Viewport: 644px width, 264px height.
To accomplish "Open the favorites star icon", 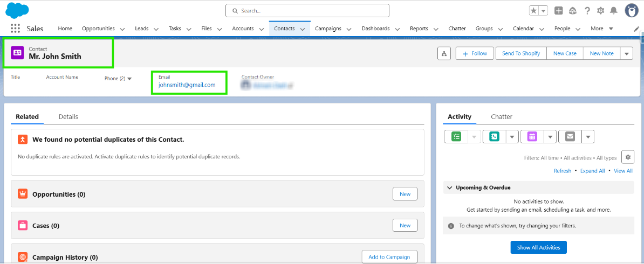I will pos(533,11).
